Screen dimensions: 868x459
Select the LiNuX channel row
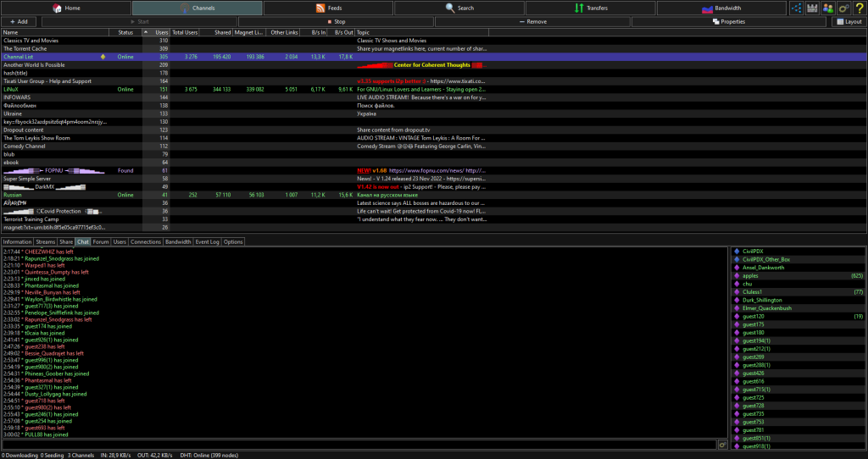click(x=433, y=89)
